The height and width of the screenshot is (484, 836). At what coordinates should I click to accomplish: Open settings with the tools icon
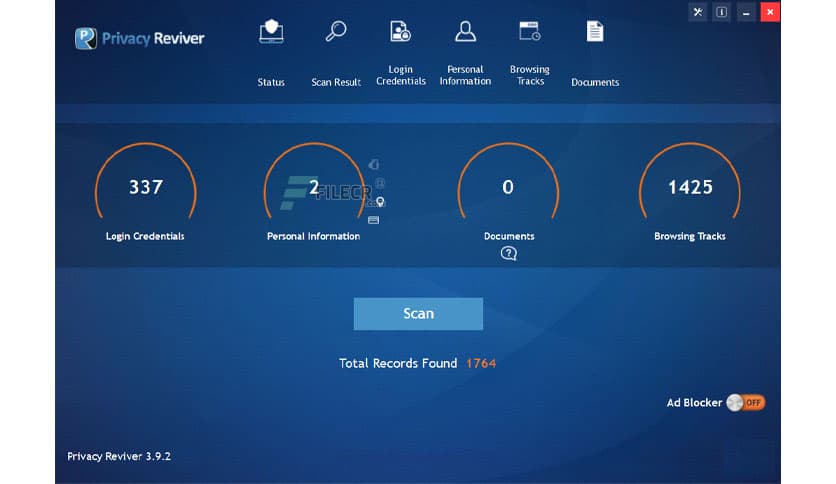click(697, 12)
